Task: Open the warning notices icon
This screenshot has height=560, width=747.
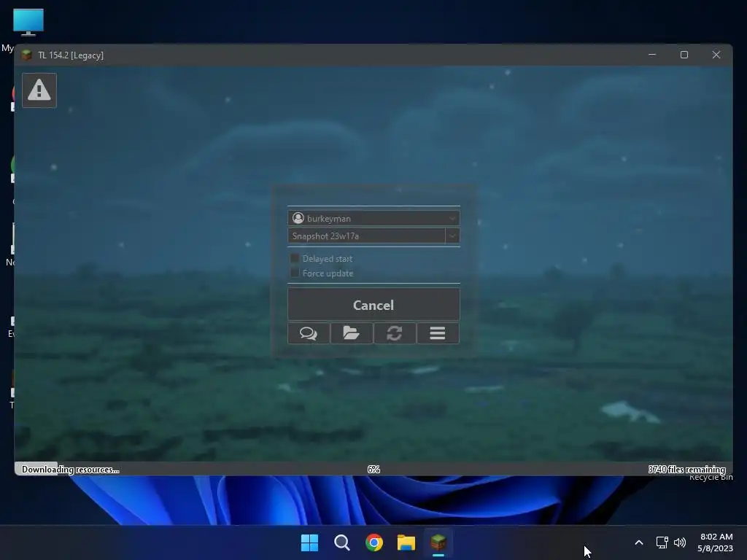Action: pos(39,90)
